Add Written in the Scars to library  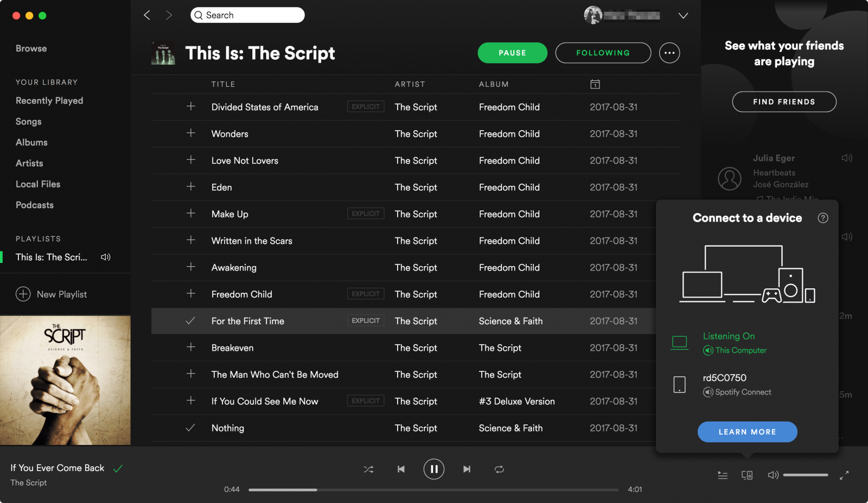[191, 240]
